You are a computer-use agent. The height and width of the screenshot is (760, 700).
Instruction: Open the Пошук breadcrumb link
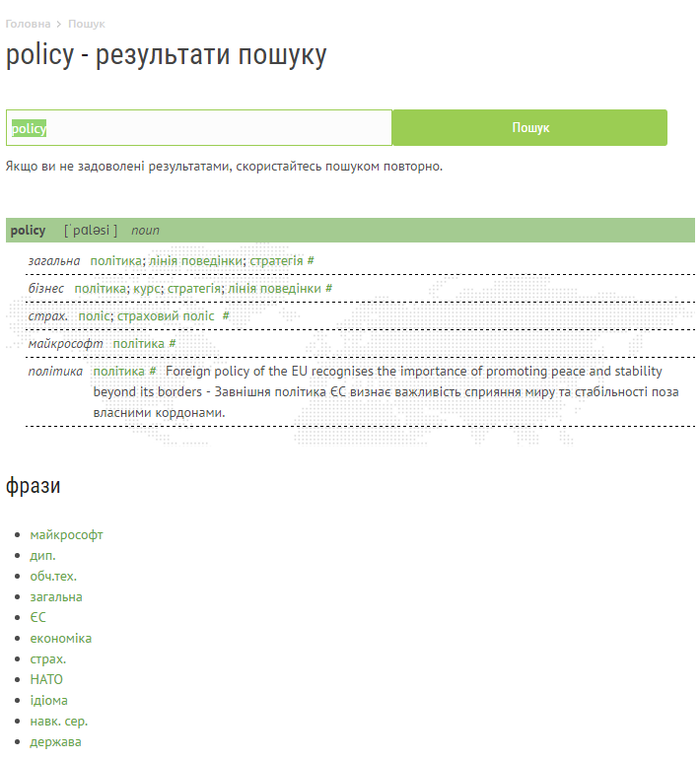tap(86, 24)
